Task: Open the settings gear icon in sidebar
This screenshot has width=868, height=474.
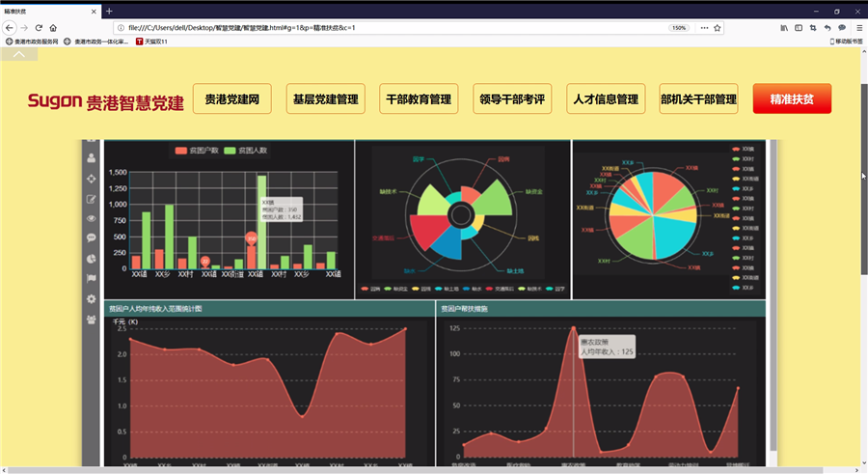Action: tap(92, 299)
